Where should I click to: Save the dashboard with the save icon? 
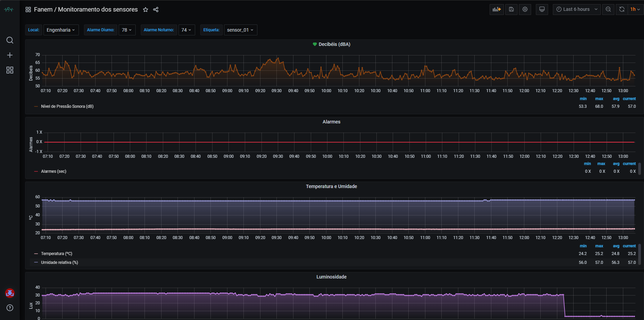[511, 10]
